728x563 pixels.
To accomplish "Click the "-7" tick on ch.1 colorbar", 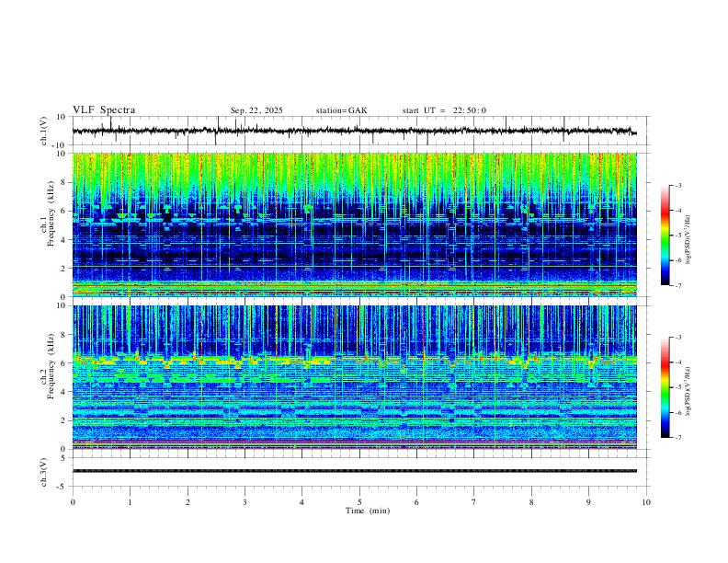I will click(677, 286).
